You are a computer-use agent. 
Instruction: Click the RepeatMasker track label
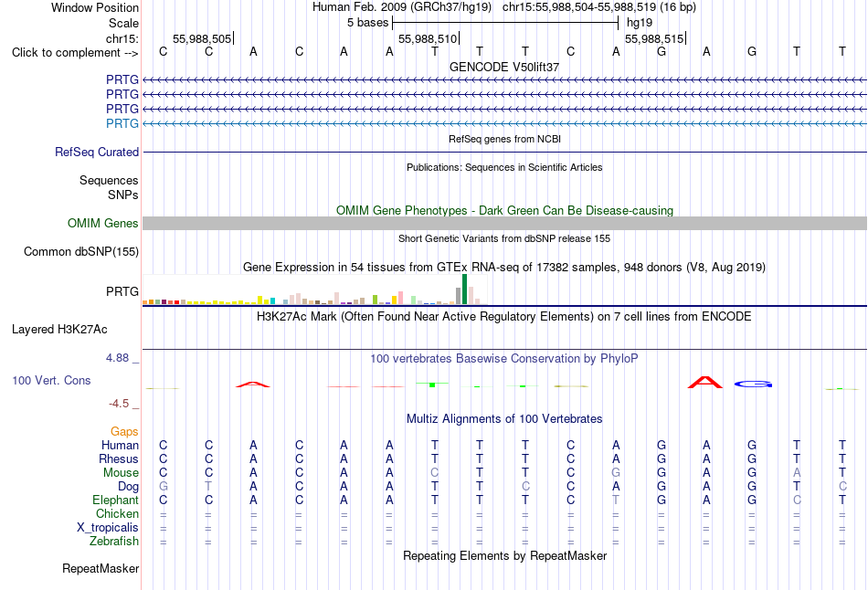(101, 568)
